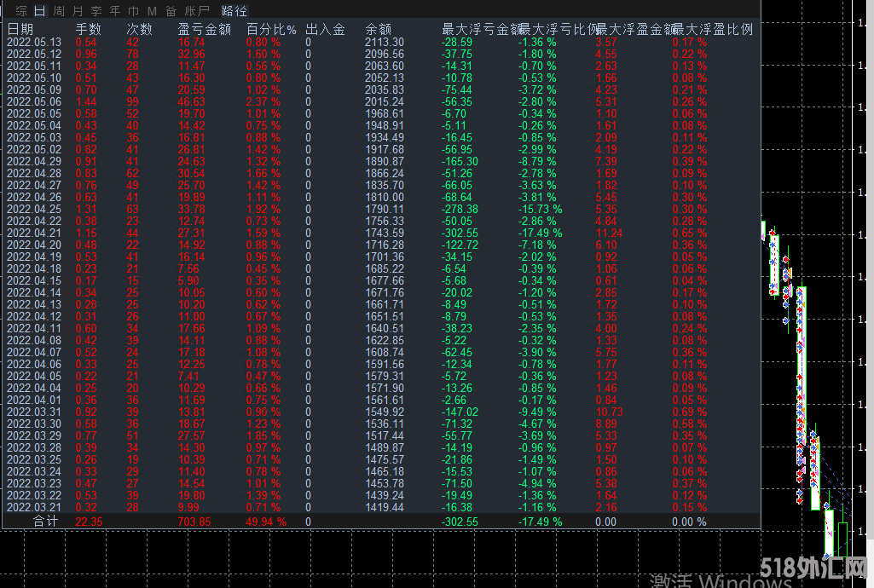Open the M tab
This screenshot has height=588, width=874.
[x=152, y=11]
